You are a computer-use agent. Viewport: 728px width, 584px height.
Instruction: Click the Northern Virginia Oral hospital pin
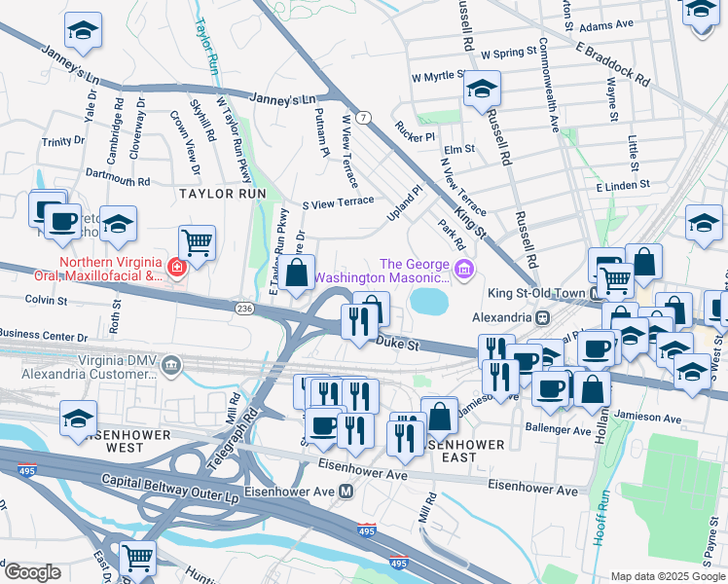(x=177, y=268)
